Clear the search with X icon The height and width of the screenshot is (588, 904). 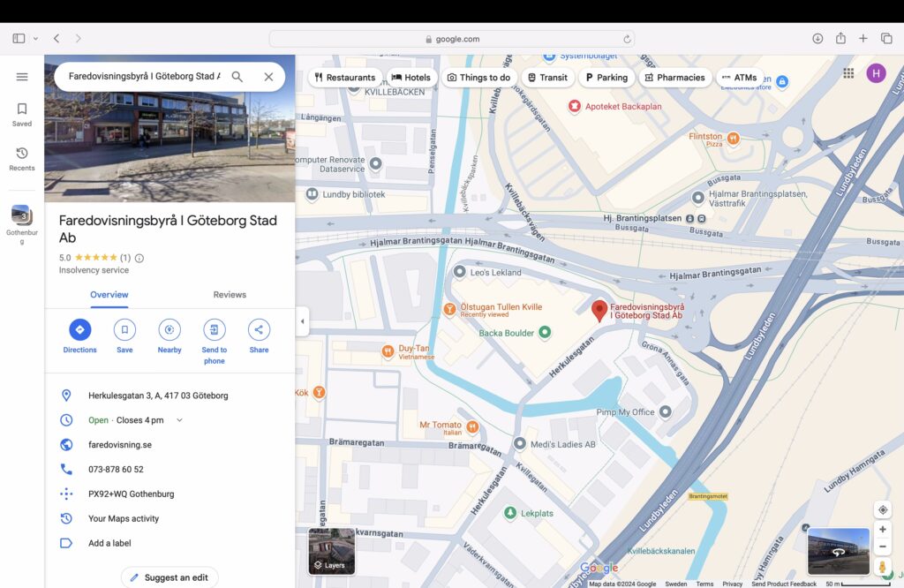pyautogui.click(x=268, y=77)
